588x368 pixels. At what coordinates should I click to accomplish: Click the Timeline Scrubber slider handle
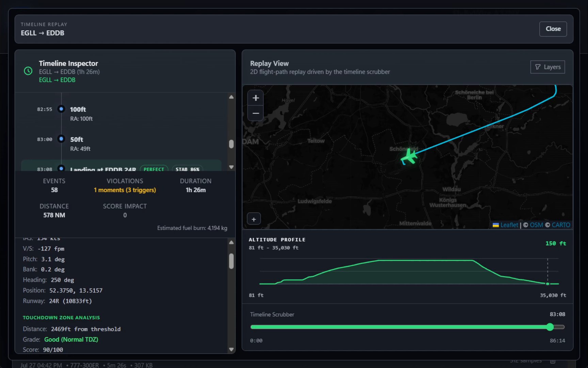coord(550,327)
